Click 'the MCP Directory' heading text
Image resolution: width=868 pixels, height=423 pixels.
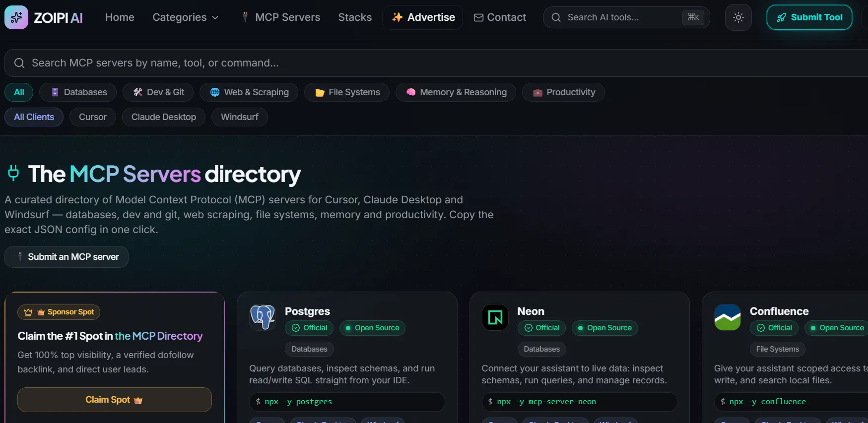(158, 336)
